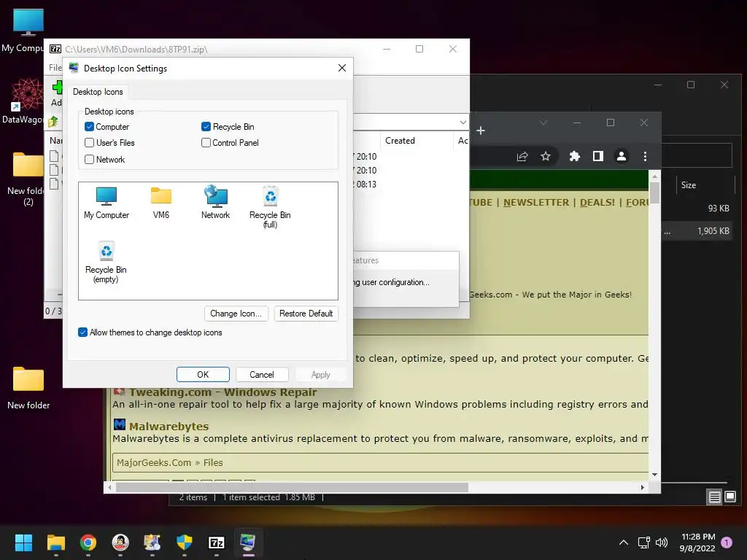The height and width of the screenshot is (560, 747).
Task: Click the browser horizontal scrollbar thumb
Action: [292, 487]
